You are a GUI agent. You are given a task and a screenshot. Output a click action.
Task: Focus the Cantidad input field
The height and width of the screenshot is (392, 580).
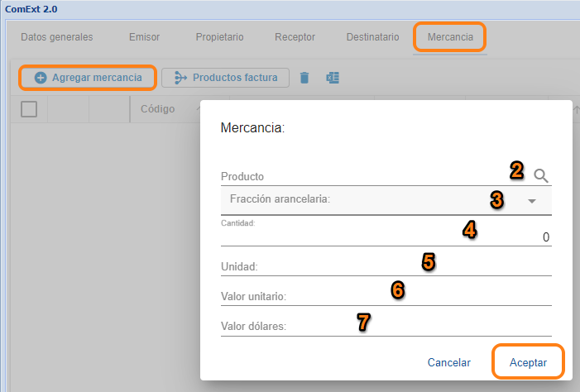tap(386, 237)
